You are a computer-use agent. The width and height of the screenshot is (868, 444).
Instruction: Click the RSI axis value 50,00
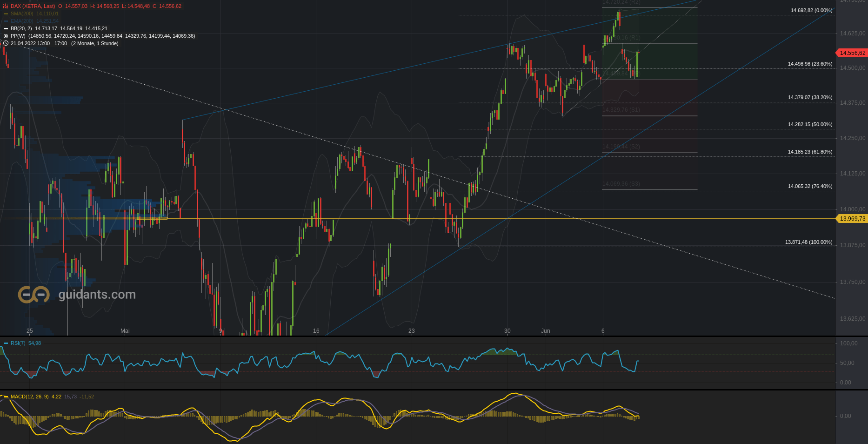[847, 363]
